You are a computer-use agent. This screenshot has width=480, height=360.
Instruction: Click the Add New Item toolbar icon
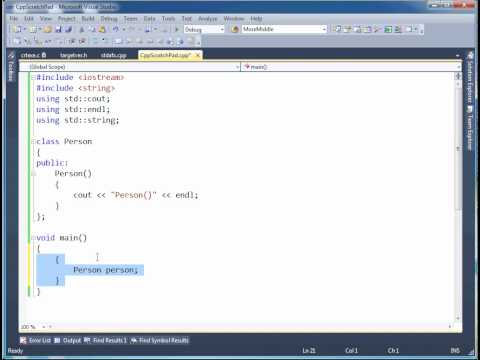(33, 30)
